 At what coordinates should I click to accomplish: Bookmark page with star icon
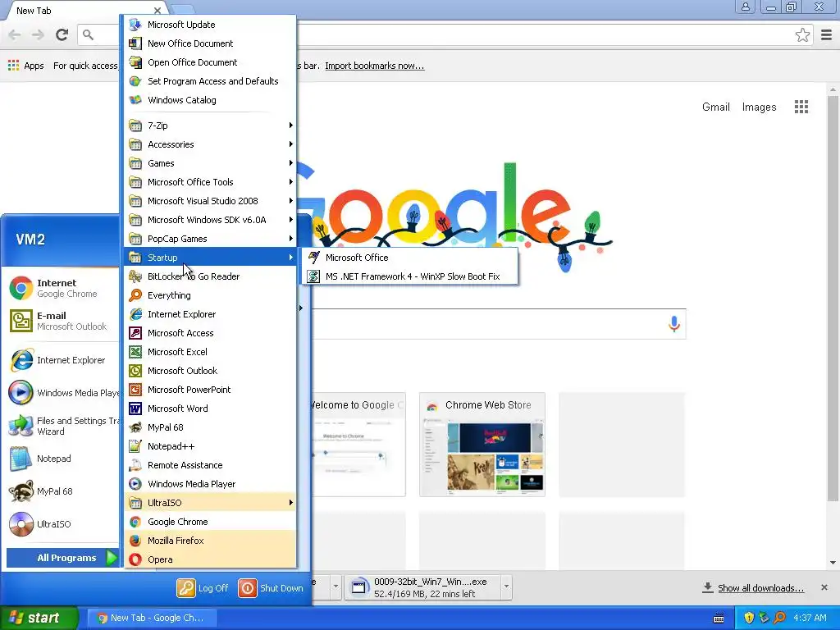click(x=802, y=35)
